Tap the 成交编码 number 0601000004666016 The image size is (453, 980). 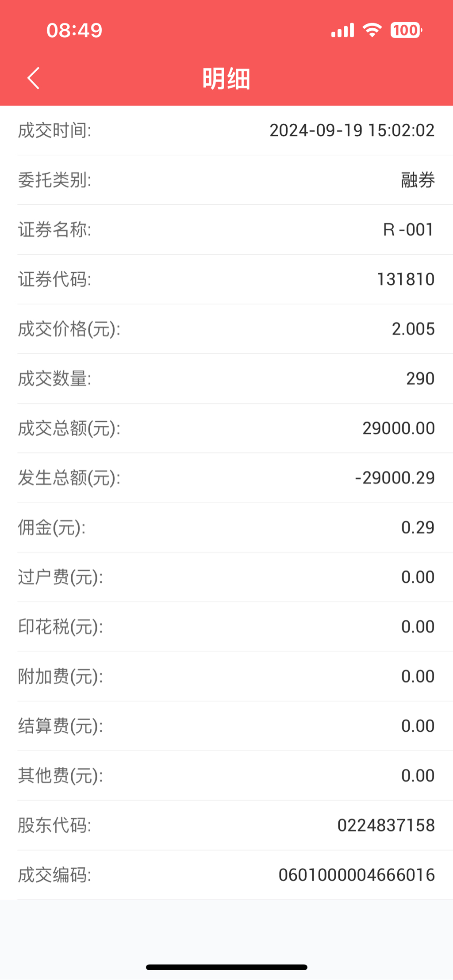357,875
